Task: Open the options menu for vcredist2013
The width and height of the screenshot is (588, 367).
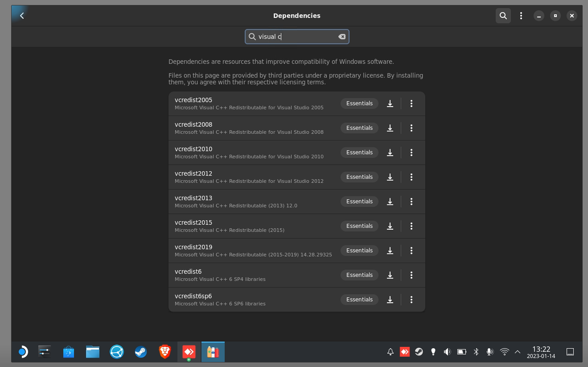Action: (x=412, y=201)
